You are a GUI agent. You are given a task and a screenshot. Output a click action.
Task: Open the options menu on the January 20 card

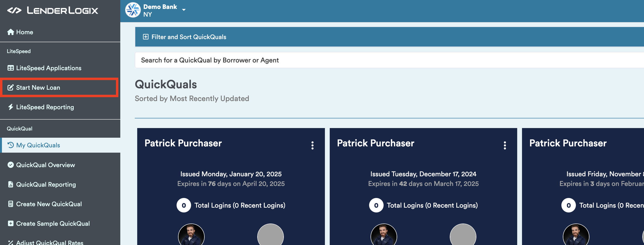(x=313, y=145)
